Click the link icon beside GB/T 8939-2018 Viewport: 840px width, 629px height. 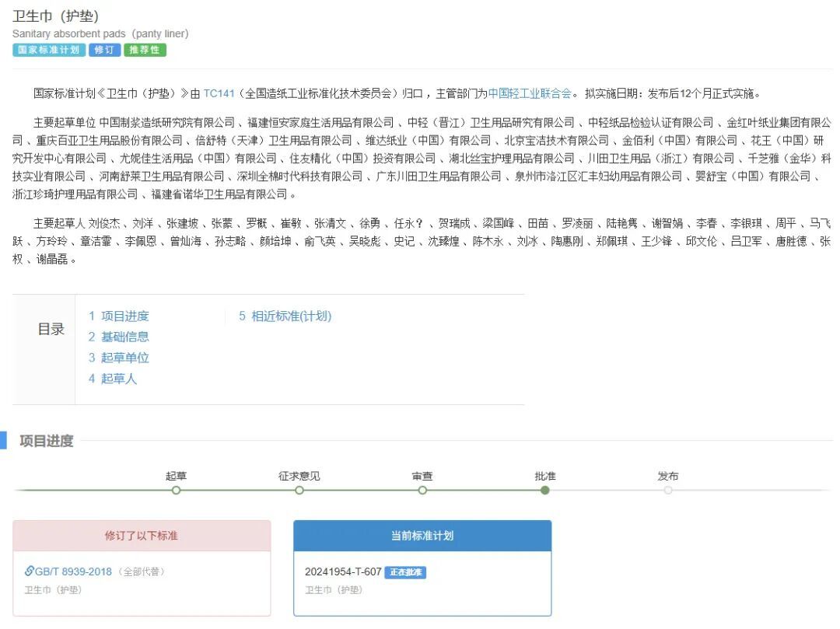30,571
